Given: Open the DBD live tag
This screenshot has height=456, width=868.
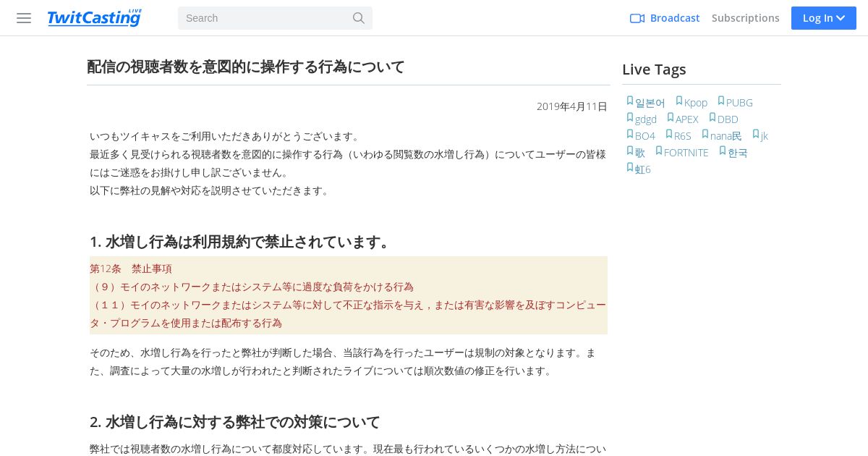Looking at the screenshot, I should click(x=728, y=119).
